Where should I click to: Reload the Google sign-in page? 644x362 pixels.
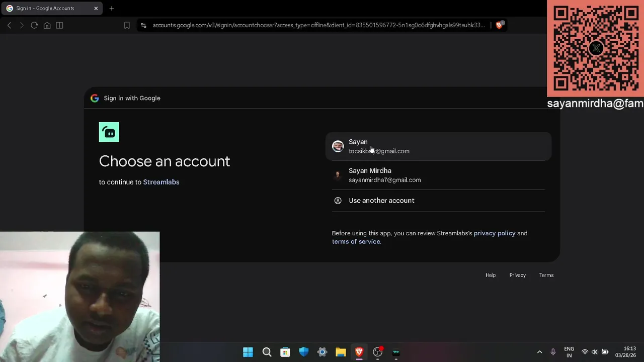click(34, 25)
